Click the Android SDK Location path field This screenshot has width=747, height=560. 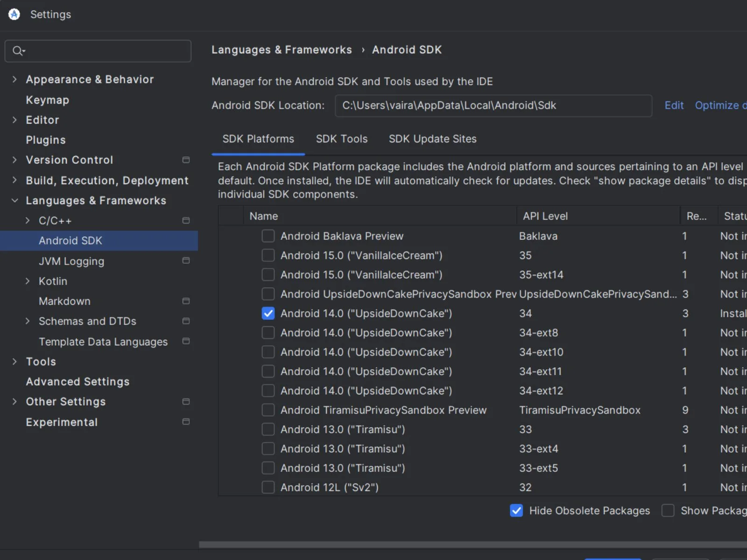[x=493, y=105]
